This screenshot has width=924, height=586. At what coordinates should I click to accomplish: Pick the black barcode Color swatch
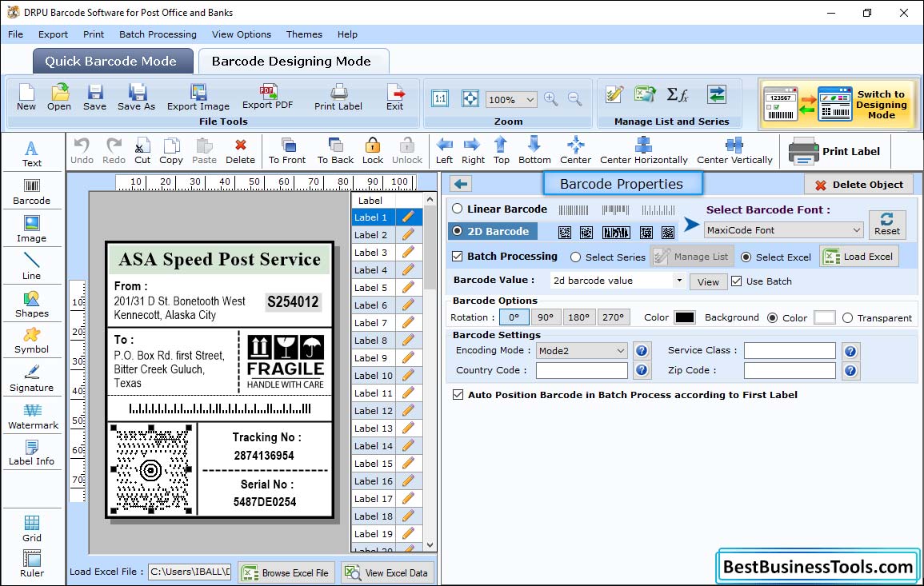click(x=684, y=317)
